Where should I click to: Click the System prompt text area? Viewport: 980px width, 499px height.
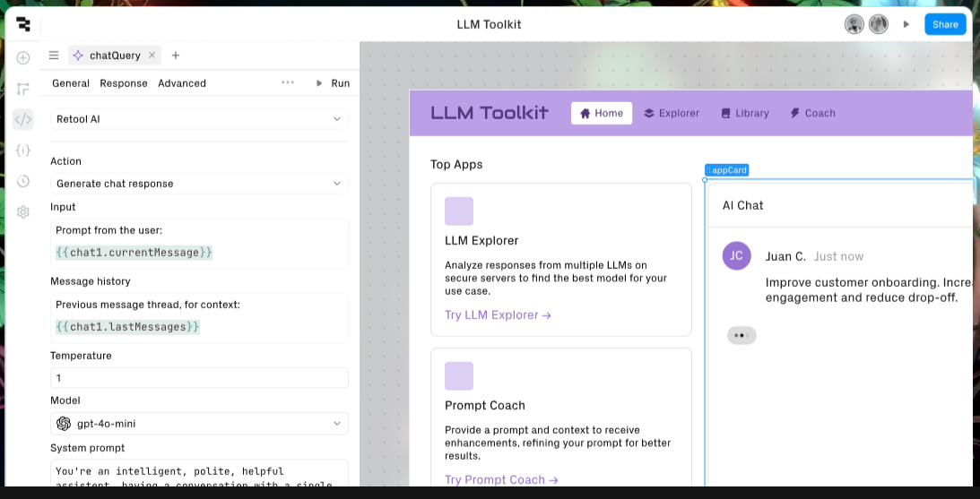[x=199, y=473]
